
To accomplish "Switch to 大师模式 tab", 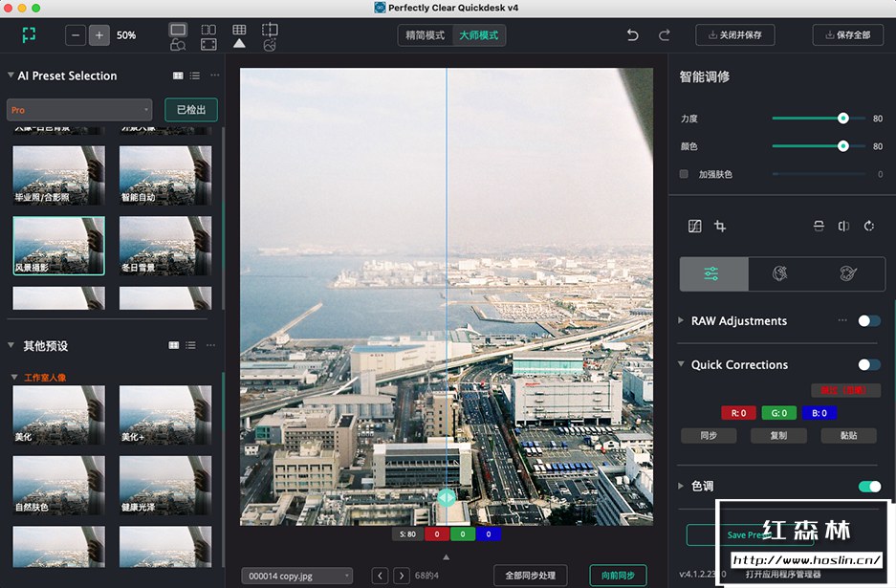I will pos(479,34).
